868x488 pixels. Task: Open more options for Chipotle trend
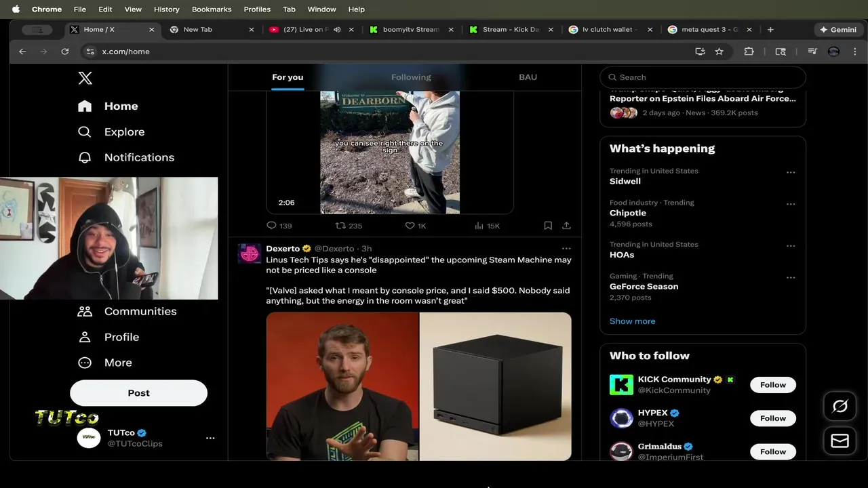click(x=791, y=204)
